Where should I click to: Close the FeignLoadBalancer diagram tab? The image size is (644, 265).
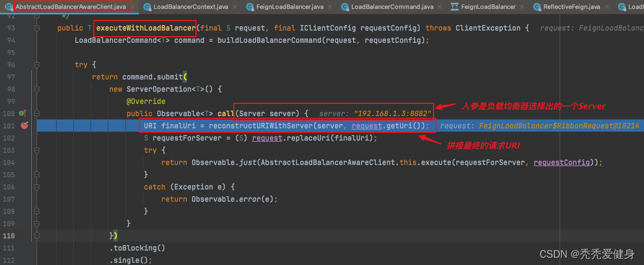point(522,7)
